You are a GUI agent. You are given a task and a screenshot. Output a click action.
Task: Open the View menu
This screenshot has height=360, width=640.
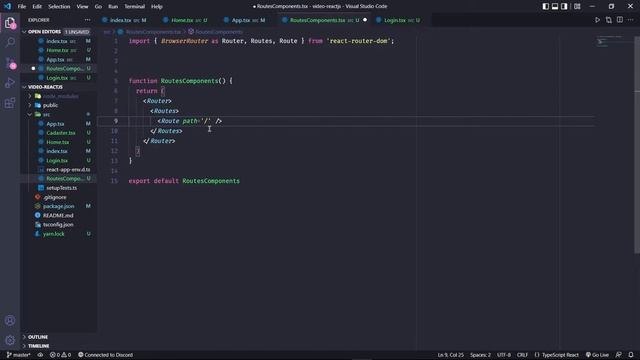[x=82, y=7]
